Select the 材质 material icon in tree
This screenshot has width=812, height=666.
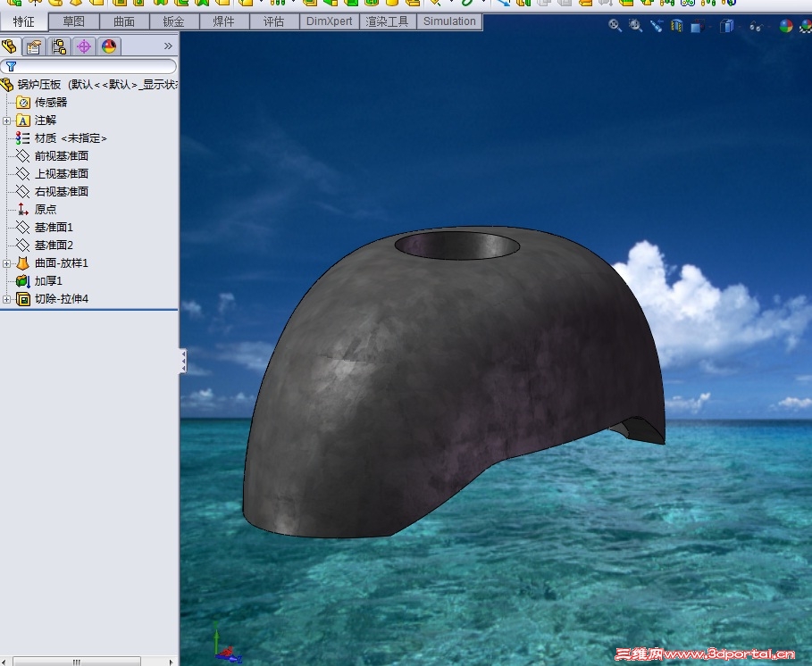pyautogui.click(x=23, y=138)
